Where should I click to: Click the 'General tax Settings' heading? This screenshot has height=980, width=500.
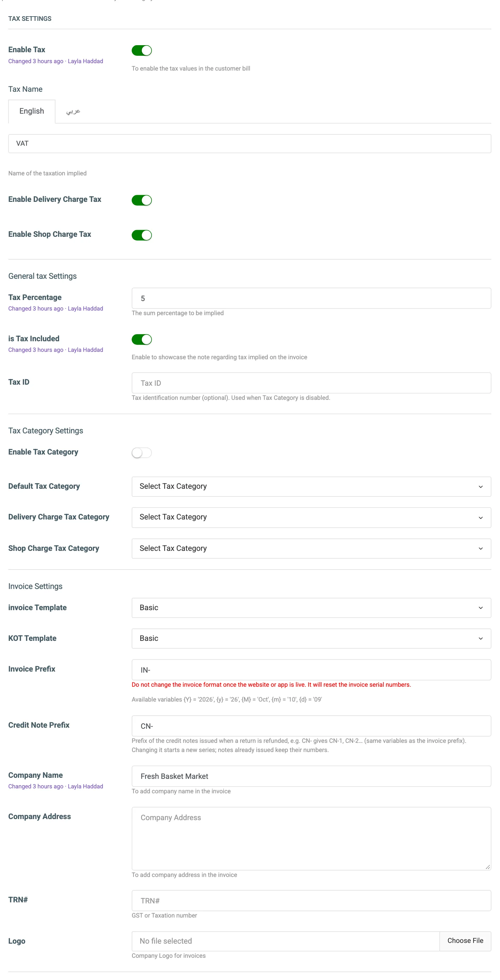pyautogui.click(x=42, y=276)
